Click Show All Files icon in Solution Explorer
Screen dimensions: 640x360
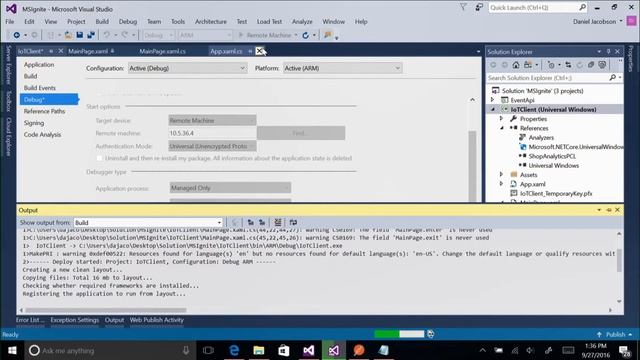[x=602, y=65]
